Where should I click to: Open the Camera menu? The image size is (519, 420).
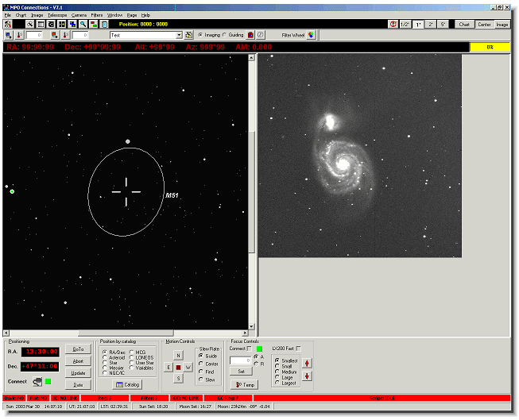click(x=79, y=15)
